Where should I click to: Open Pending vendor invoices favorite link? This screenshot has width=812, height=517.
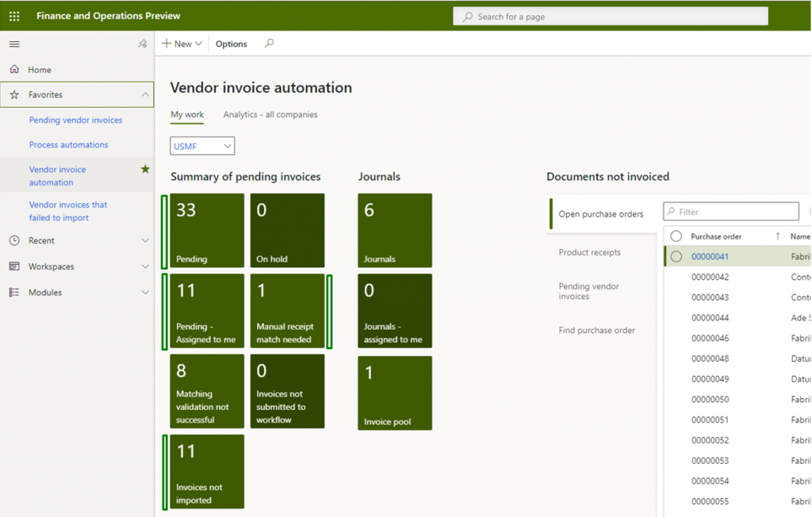click(75, 120)
